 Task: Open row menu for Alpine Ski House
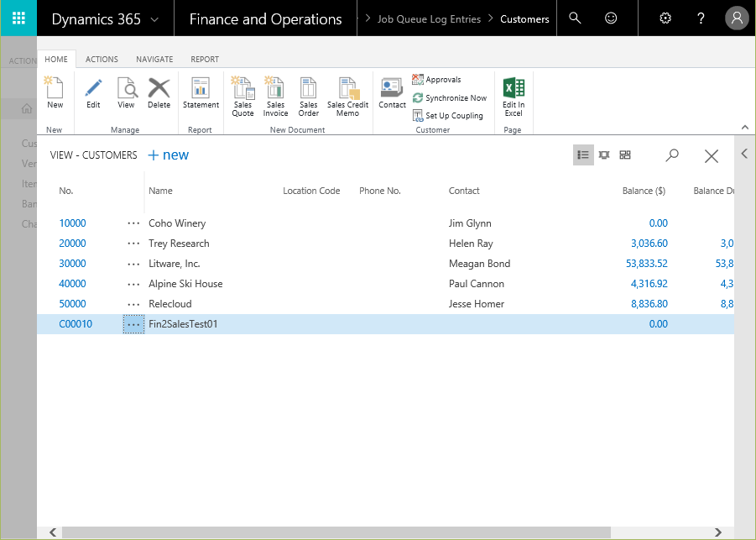[133, 284]
